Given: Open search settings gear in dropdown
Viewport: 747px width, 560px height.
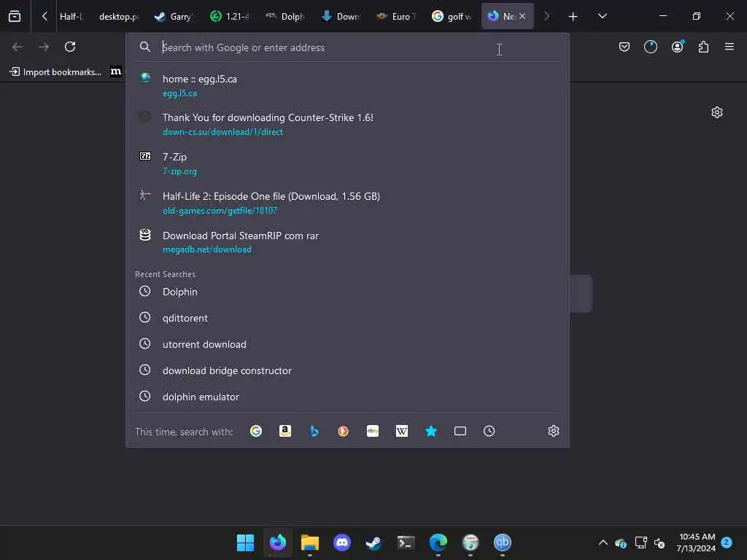Looking at the screenshot, I should click(x=553, y=431).
